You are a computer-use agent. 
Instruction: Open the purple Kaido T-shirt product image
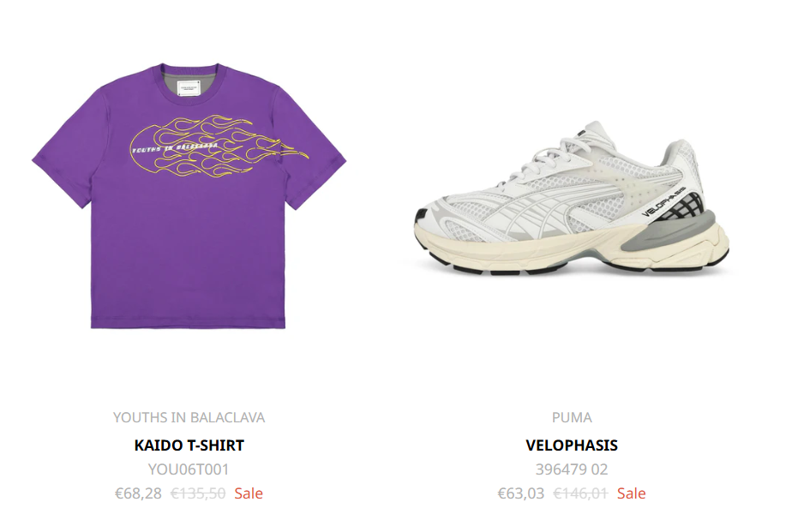tap(189, 196)
